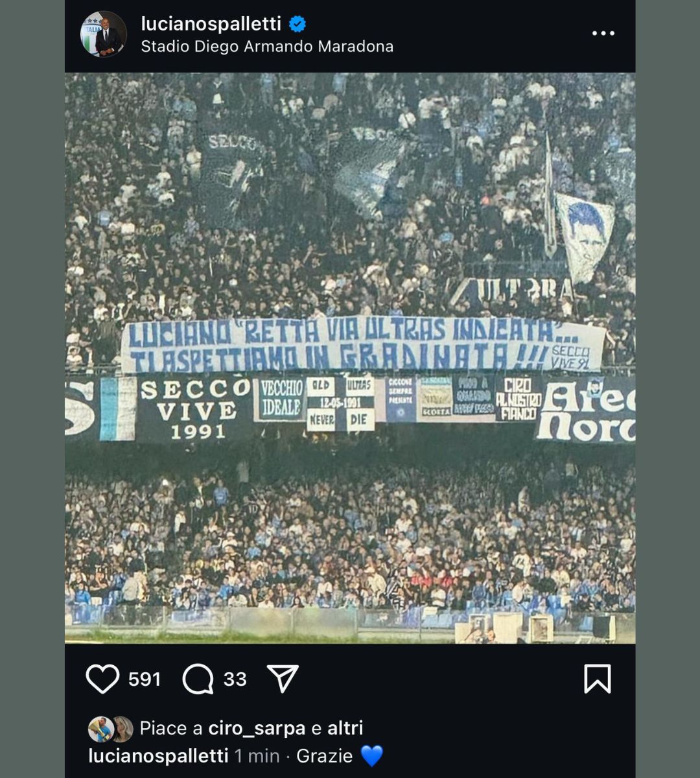Save the post with the bookmark icon
The height and width of the screenshot is (778, 700).
(x=597, y=679)
